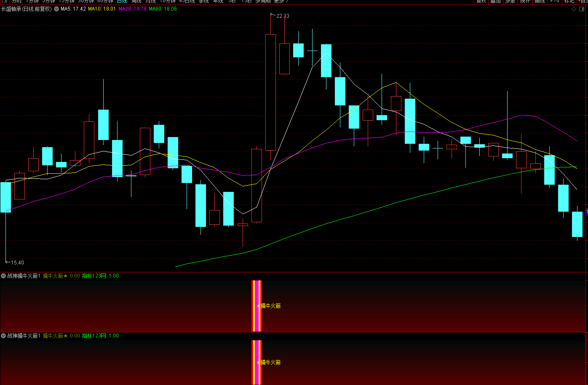588x385 pixels.
Task: Open the 标记 mark button
Action: pyautogui.click(x=569, y=1)
